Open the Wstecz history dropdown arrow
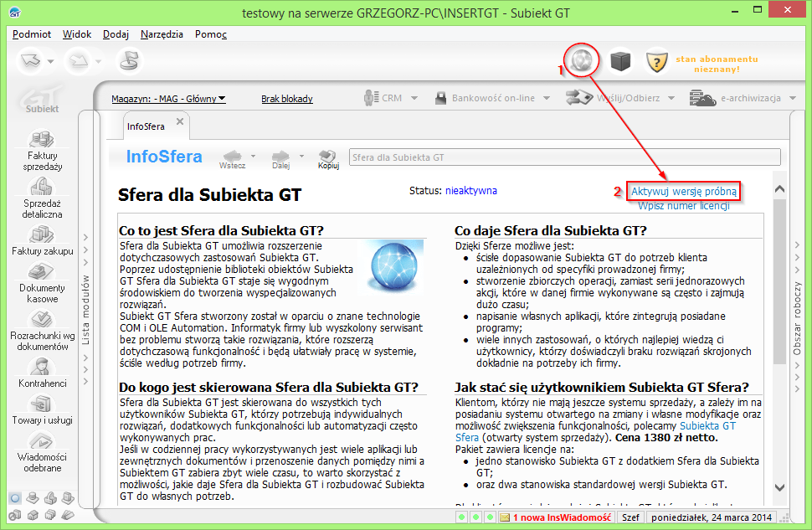The image size is (812, 530). coord(254,156)
